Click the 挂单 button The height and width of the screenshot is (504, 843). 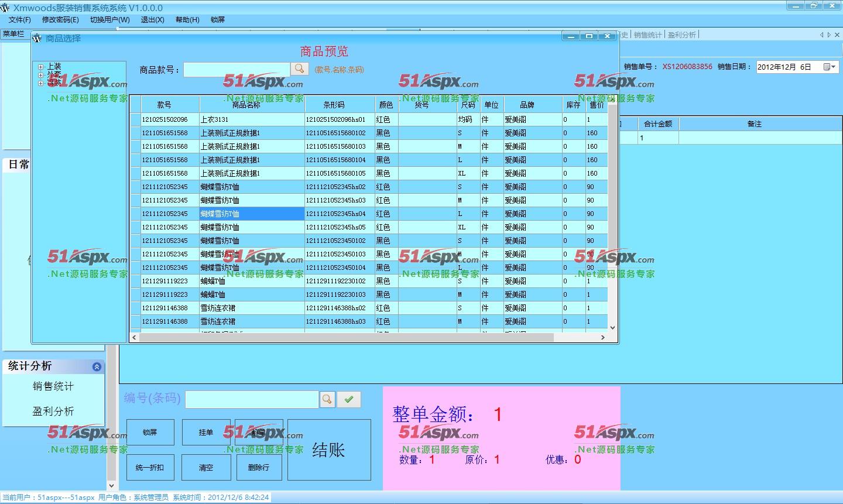(x=205, y=433)
